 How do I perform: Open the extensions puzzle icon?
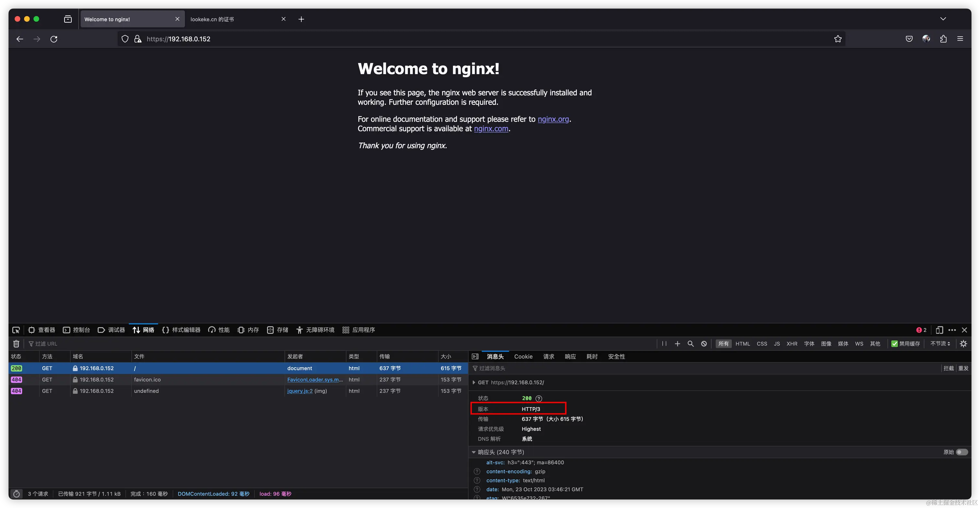(943, 39)
